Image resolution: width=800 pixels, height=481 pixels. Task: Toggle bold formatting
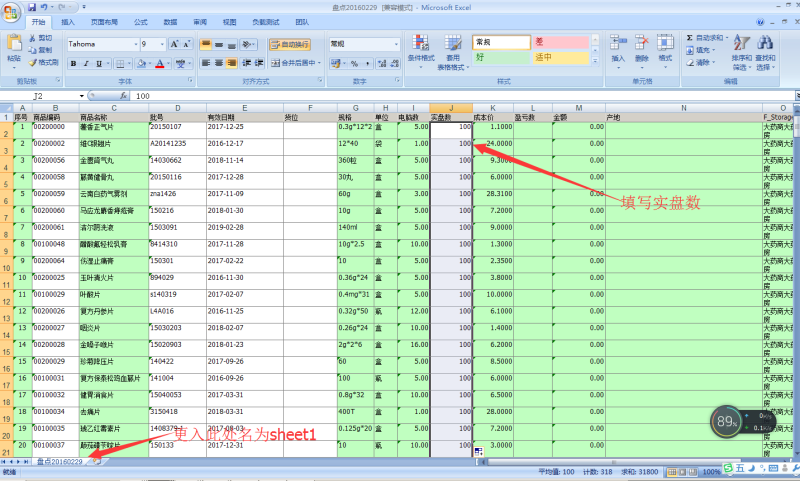(73, 64)
